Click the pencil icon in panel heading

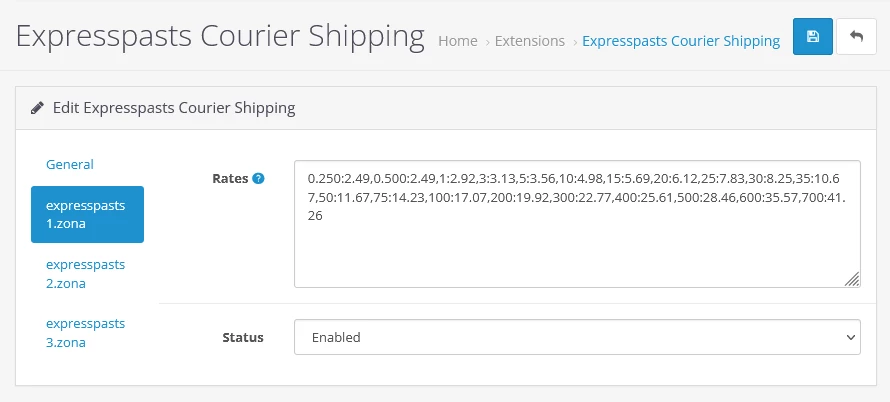coord(38,108)
